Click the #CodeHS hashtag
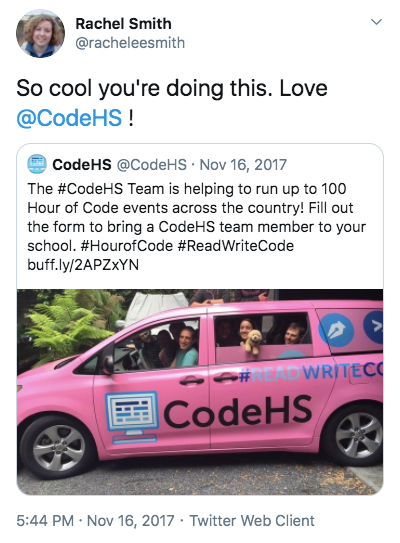 pos(90,189)
